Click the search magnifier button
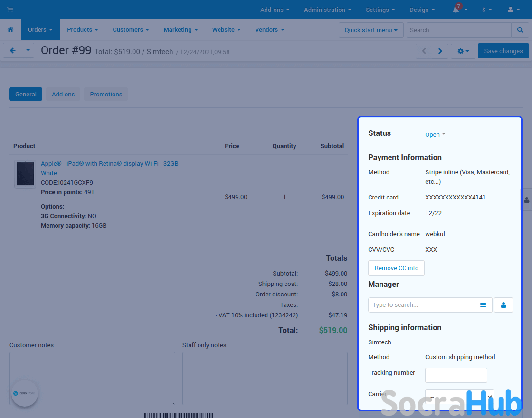This screenshot has width=532, height=418. coord(520,30)
